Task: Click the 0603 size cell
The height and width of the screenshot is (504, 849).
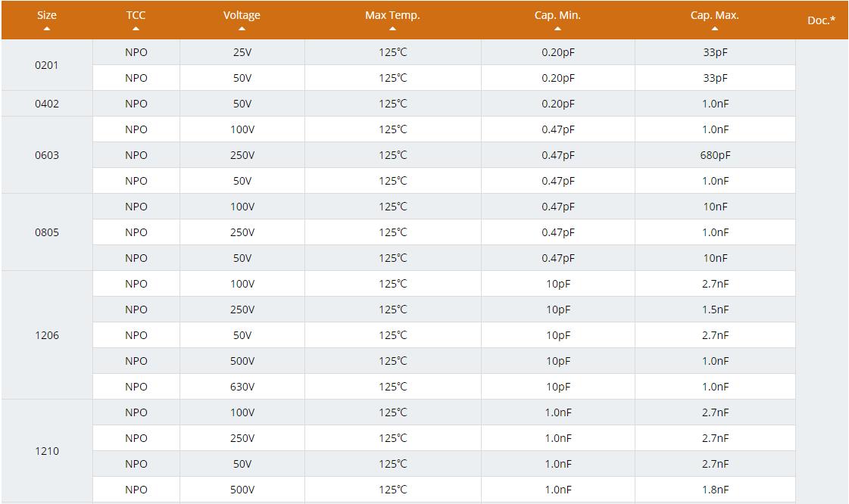Action: [47, 155]
